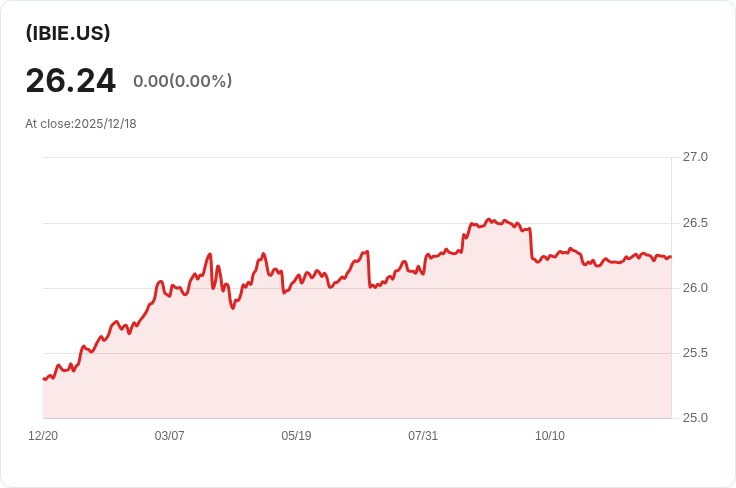Click the 27.0 y-axis price label
Viewport: 736px width, 488px height.
pos(695,157)
